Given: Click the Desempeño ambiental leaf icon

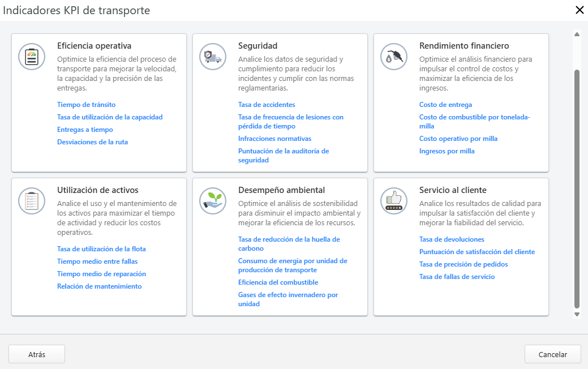Looking at the screenshot, I should (x=213, y=201).
